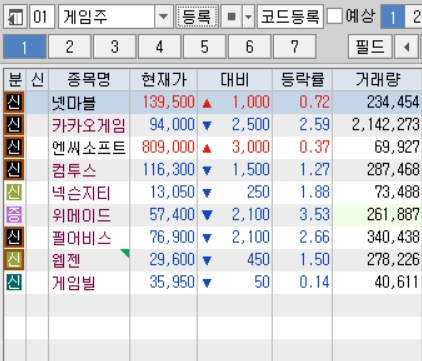Select the 카카오게임 stock name
The width and height of the screenshot is (422, 361).
(x=88, y=125)
